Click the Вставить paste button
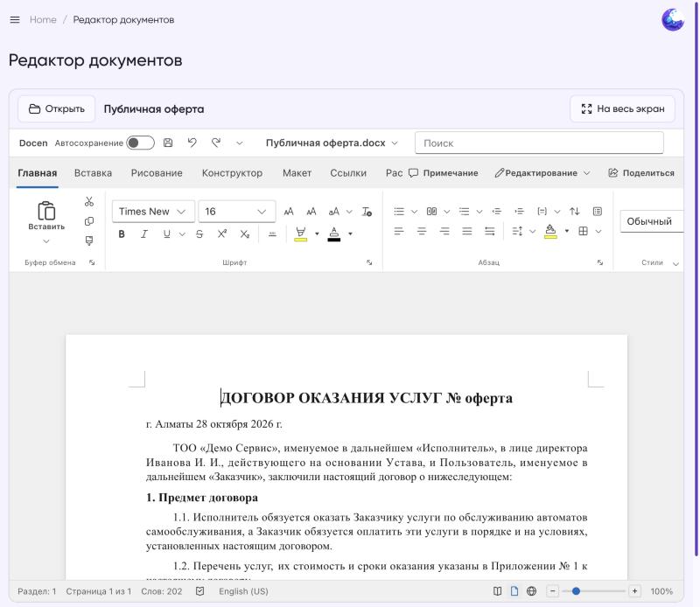Image resolution: width=700 pixels, height=607 pixels. coord(46,216)
